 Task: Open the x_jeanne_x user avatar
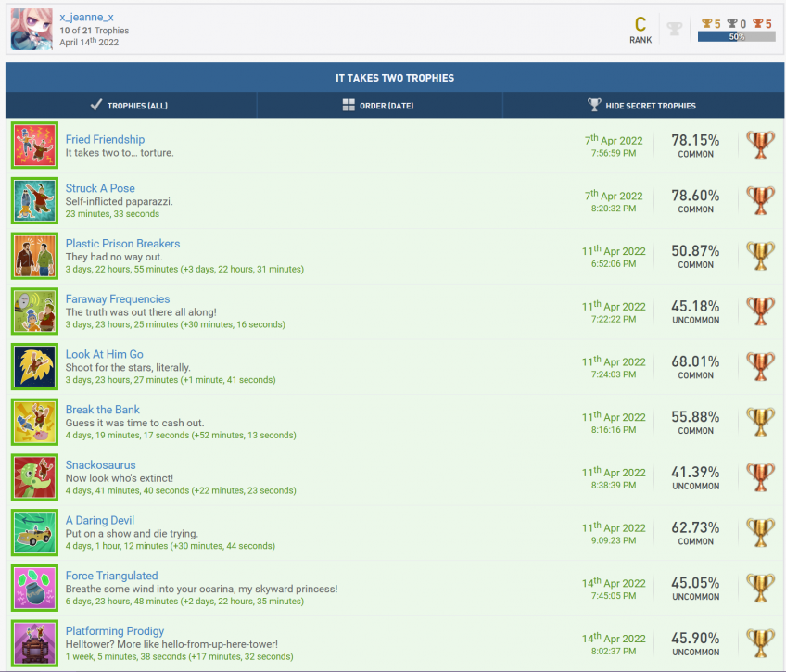pyautogui.click(x=32, y=30)
